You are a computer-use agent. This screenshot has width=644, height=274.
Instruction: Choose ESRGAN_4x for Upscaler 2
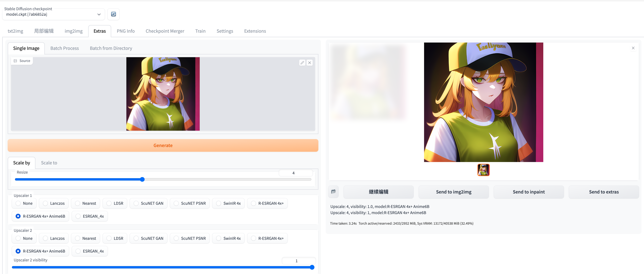[78, 251]
